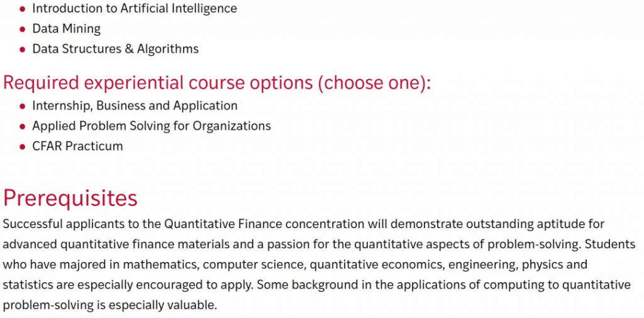Click bullet beside Data Structures & Algorithms

(23, 49)
